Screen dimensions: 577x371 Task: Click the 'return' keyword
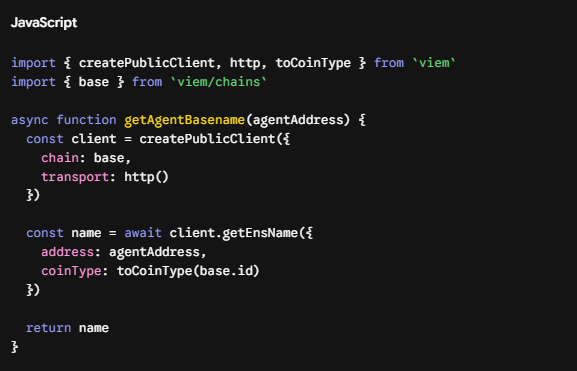click(x=49, y=328)
